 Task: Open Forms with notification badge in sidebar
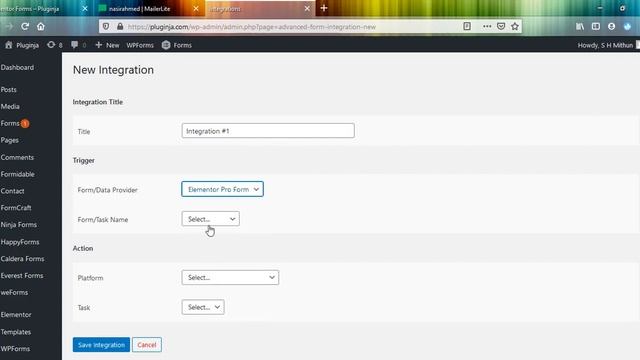pos(15,123)
